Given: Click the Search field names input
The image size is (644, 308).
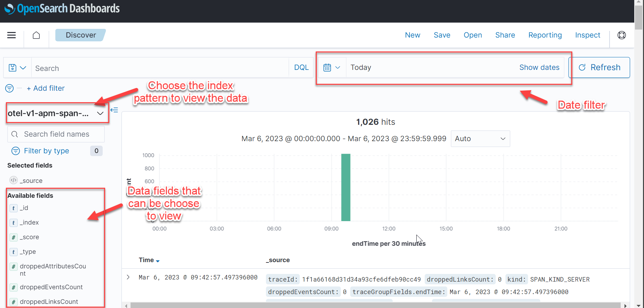Looking at the screenshot, I should point(56,134).
